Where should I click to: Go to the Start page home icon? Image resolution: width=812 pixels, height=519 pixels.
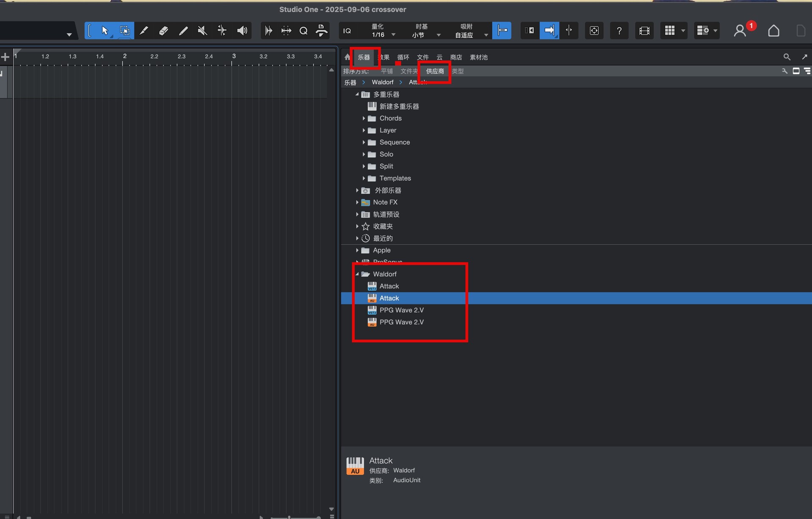tap(774, 31)
